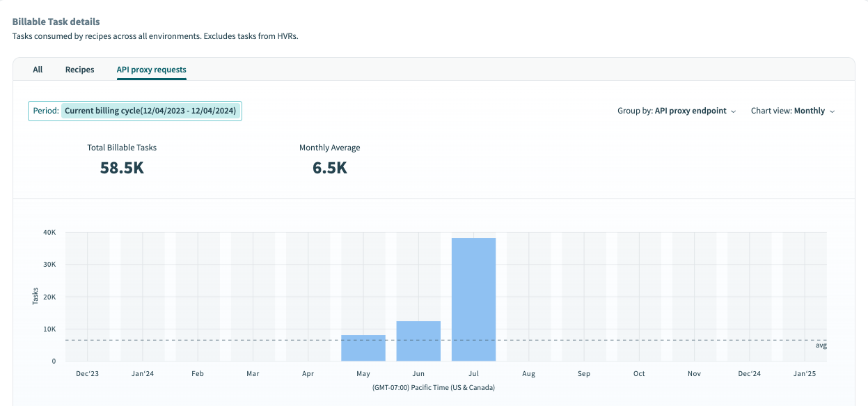Select the tall July bar in the chart
Image resolution: width=868 pixels, height=406 pixels.
(x=473, y=299)
